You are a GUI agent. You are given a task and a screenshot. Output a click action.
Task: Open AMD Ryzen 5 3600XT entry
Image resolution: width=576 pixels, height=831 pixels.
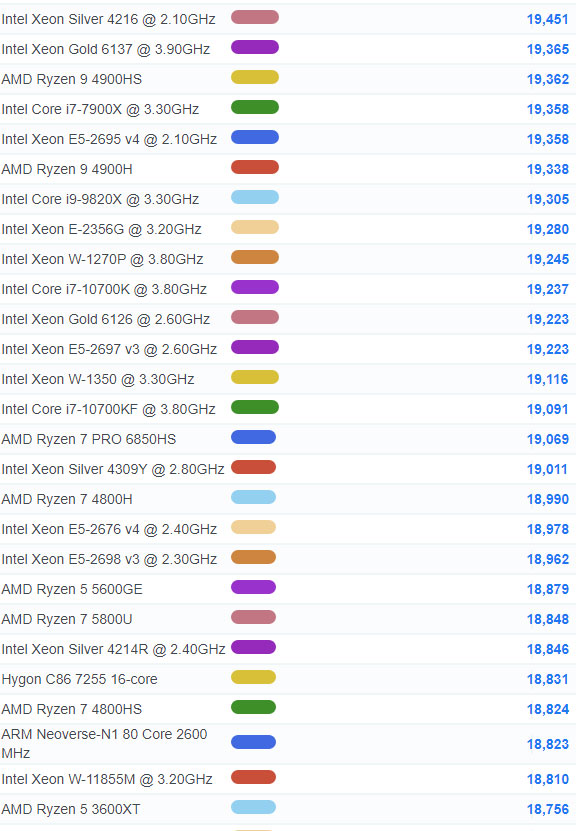click(x=71, y=810)
